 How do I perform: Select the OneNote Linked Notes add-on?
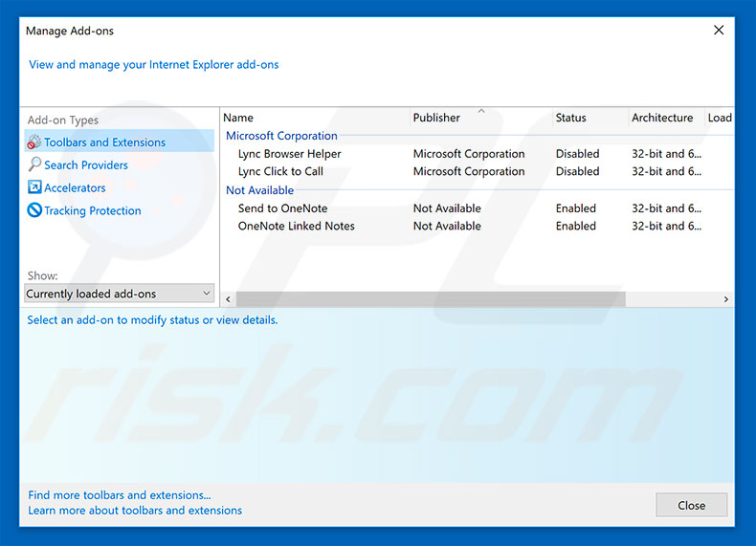[296, 227]
